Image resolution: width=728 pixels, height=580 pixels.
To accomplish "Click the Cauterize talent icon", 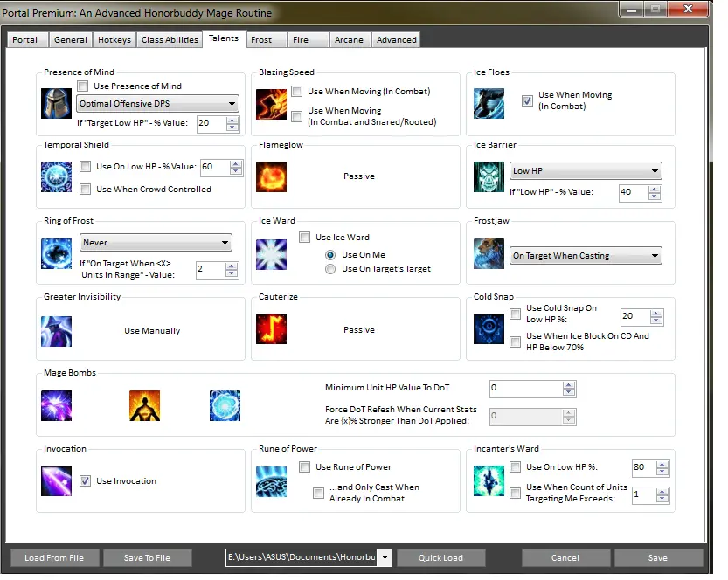I will coord(271,329).
